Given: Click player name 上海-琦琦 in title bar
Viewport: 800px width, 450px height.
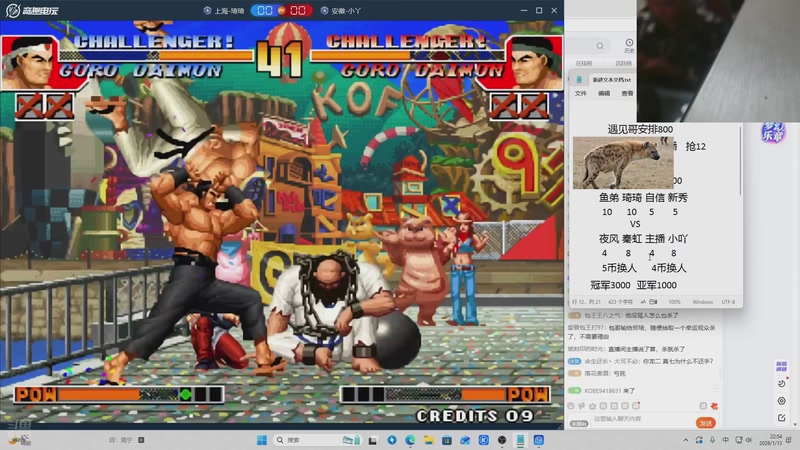Looking at the screenshot, I should (229, 10).
